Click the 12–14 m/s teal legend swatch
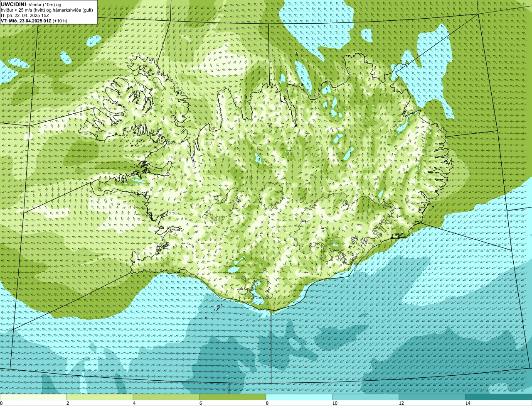 pyautogui.click(x=432, y=397)
